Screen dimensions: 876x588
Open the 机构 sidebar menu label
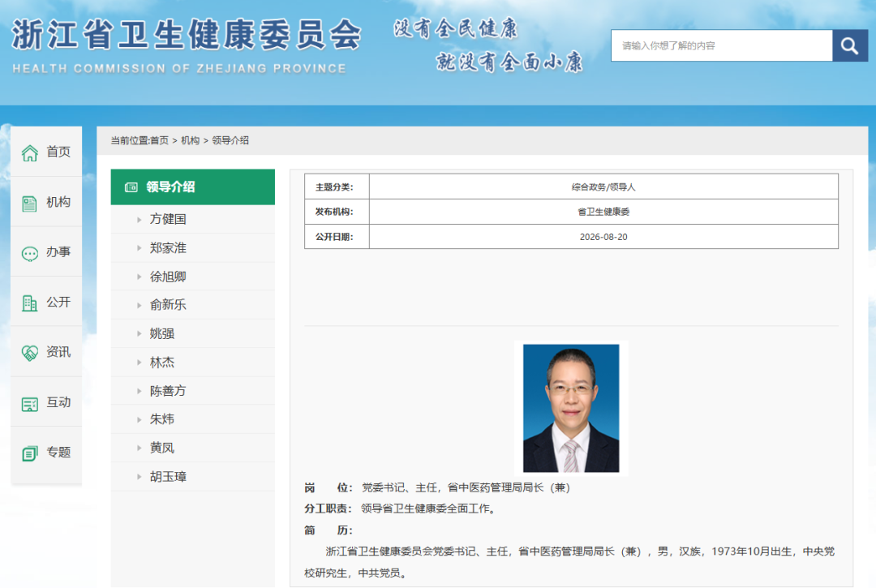click(58, 202)
